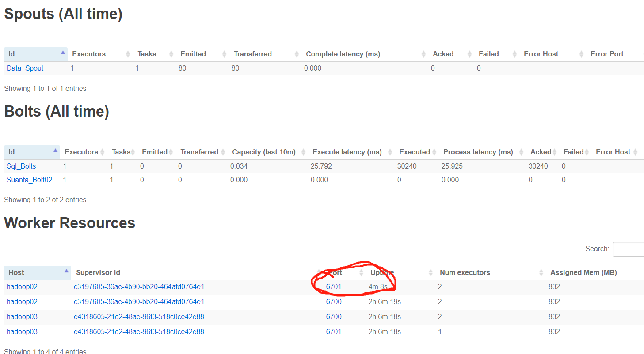This screenshot has width=644, height=354.
Task: Sort Bolts by Process latency (ms)
Action: pos(483,152)
